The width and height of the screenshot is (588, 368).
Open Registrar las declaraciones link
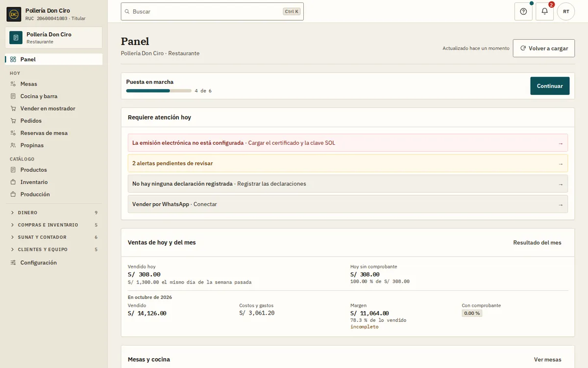click(271, 184)
